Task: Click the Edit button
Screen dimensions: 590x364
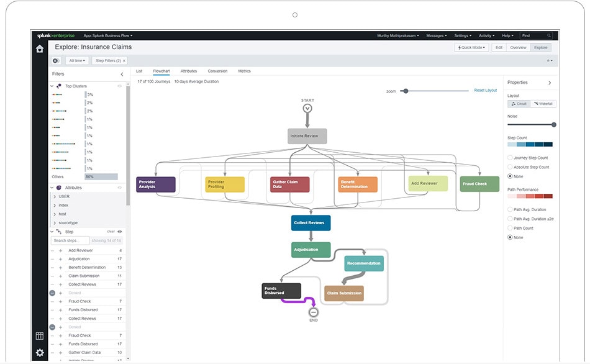Action: pos(499,47)
